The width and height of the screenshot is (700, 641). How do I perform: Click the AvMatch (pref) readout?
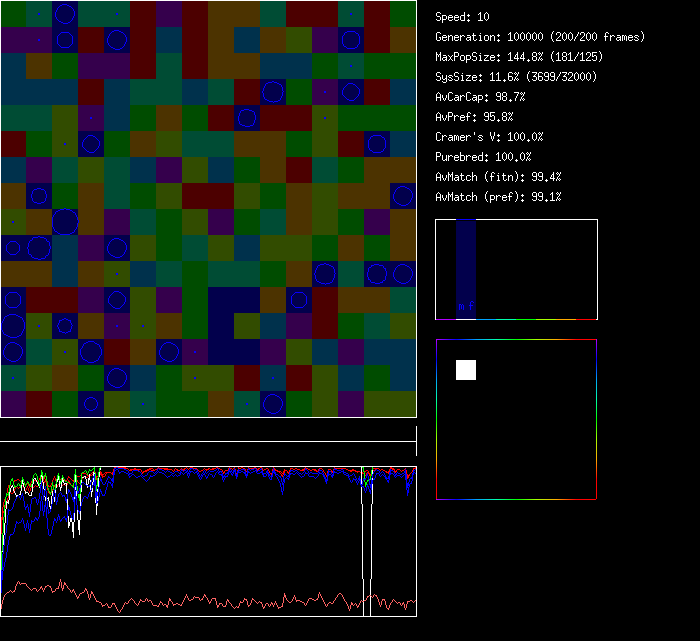tap(498, 197)
